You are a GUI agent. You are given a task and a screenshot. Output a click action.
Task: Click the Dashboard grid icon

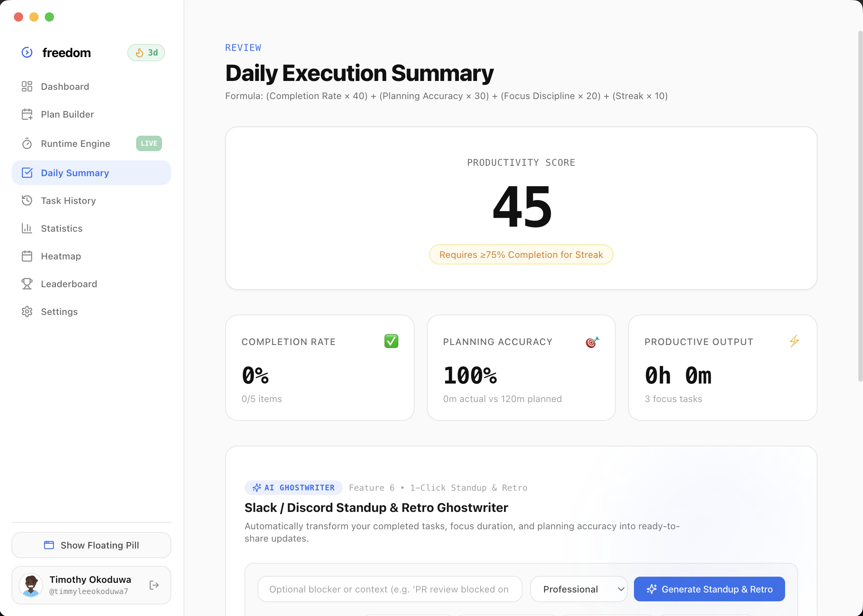[x=27, y=86]
